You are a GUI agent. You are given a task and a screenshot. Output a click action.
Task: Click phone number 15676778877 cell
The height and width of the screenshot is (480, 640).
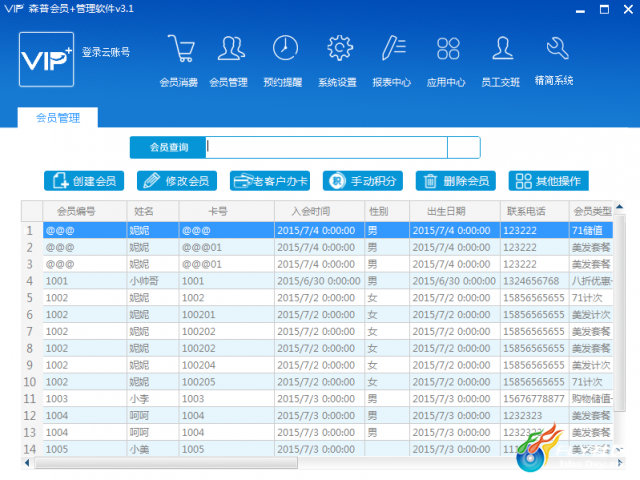[x=535, y=399]
